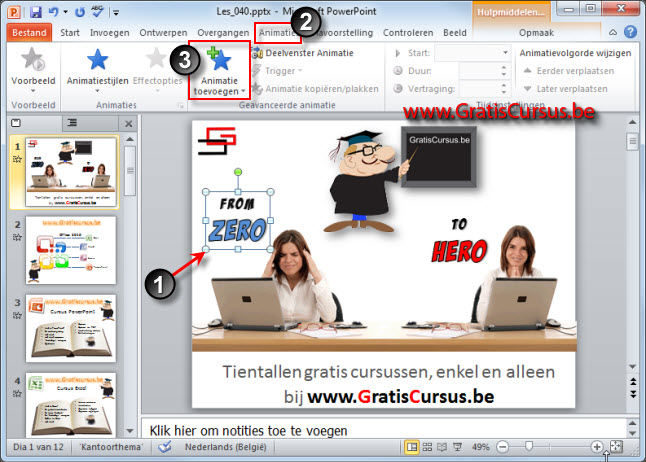The image size is (646, 462).
Task: Click the Save icon in quick access toolbar
Action: [x=36, y=12]
